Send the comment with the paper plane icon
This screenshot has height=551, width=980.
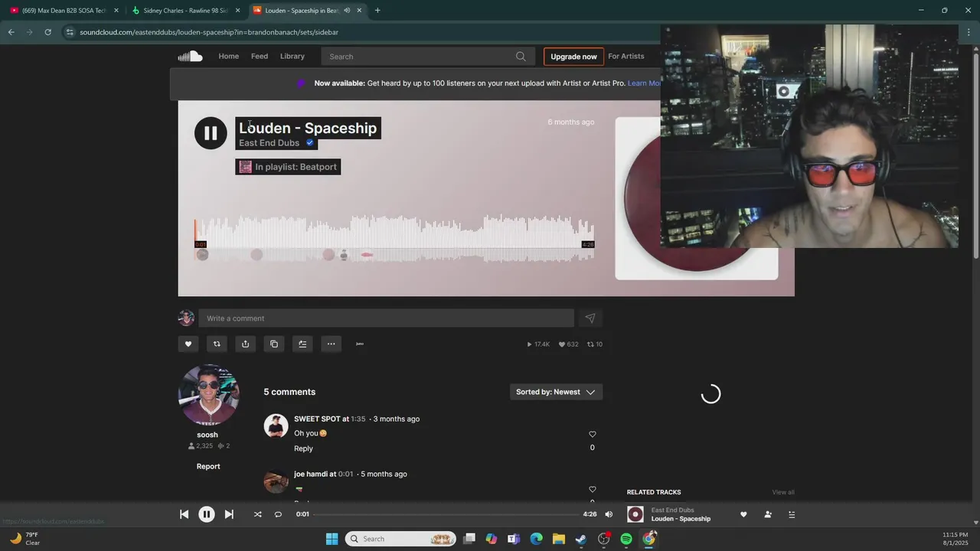pos(590,318)
